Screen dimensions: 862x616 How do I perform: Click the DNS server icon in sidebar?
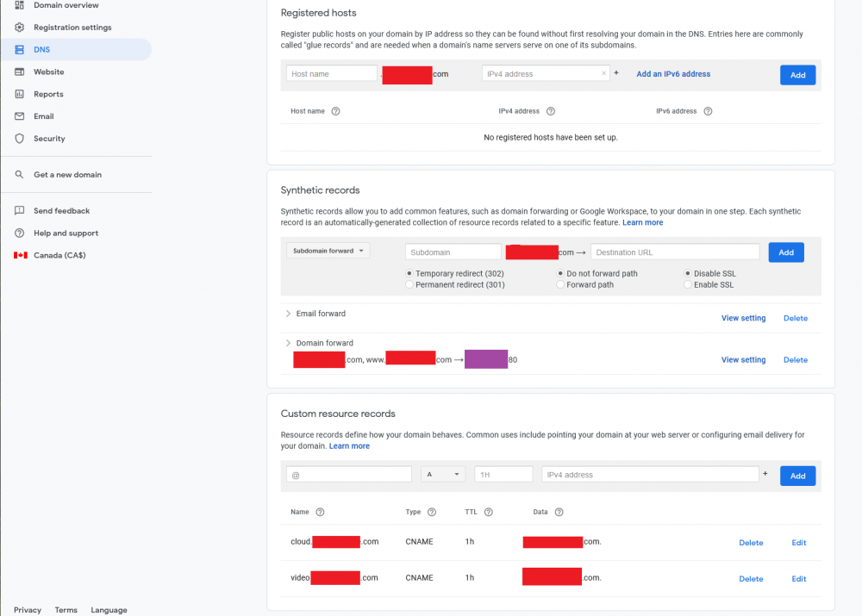19,49
